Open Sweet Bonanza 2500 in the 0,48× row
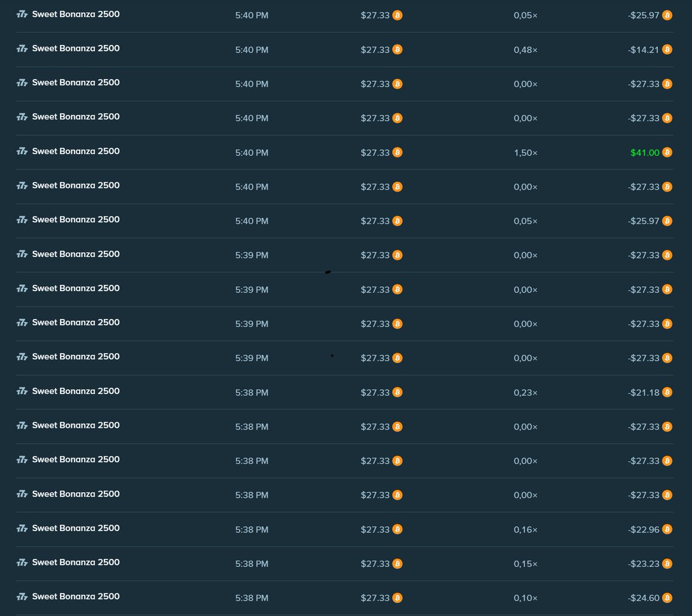The image size is (692, 616). [76, 48]
